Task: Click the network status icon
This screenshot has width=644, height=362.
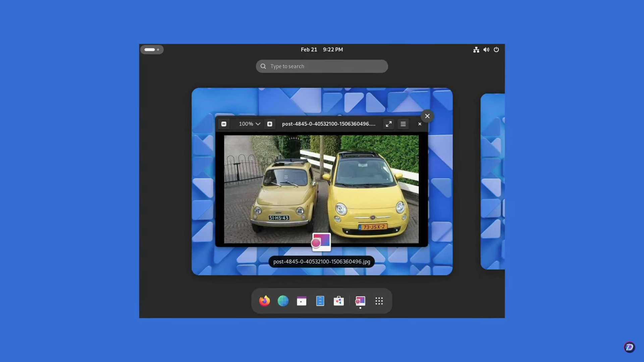Action: [x=476, y=49]
